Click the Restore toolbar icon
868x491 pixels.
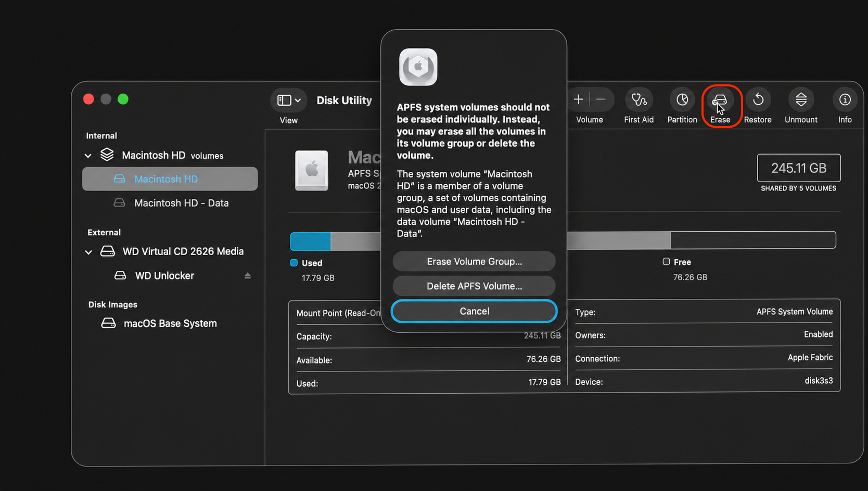tap(758, 99)
